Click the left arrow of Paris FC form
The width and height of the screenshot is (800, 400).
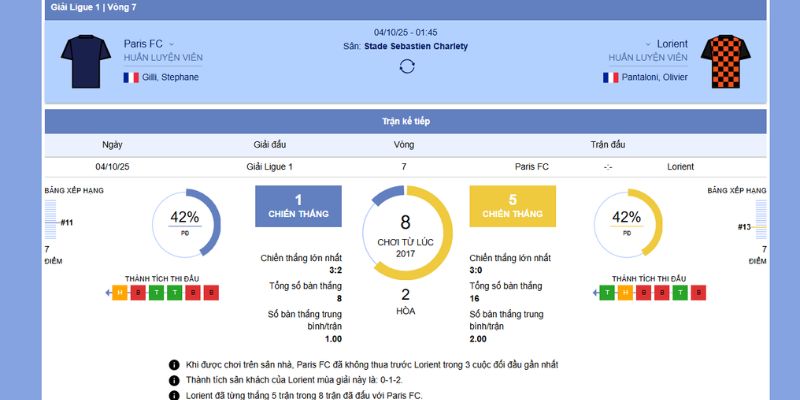click(x=107, y=293)
